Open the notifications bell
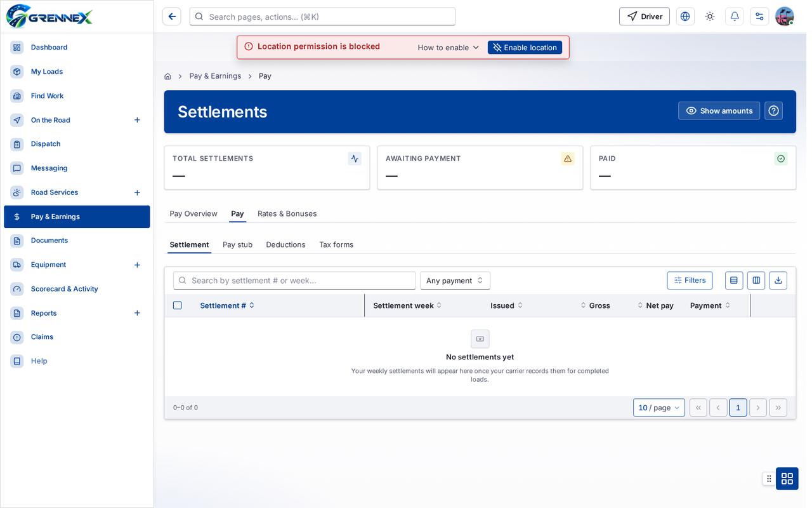Screen dimensions: 812x508 (735, 17)
